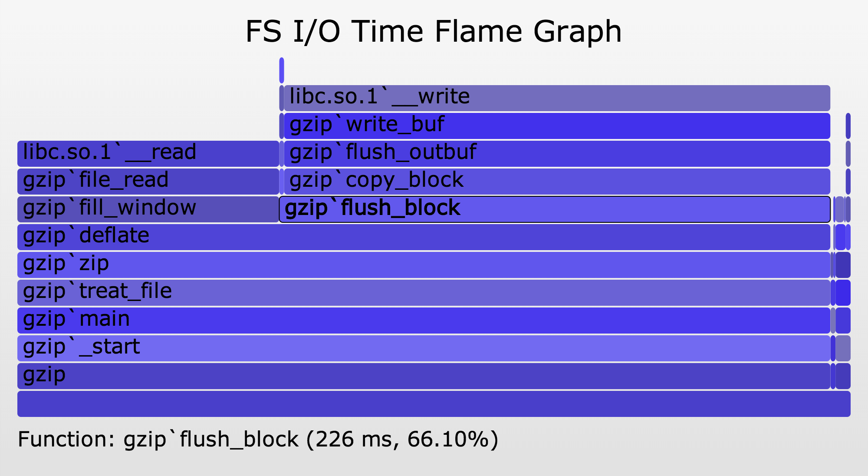Select the narrow frame right of gzip`_start

pyautogui.click(x=843, y=348)
